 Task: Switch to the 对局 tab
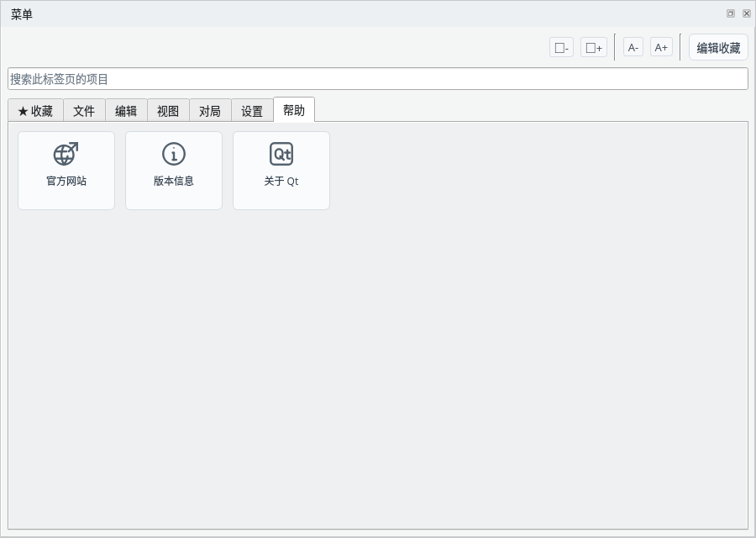click(210, 110)
